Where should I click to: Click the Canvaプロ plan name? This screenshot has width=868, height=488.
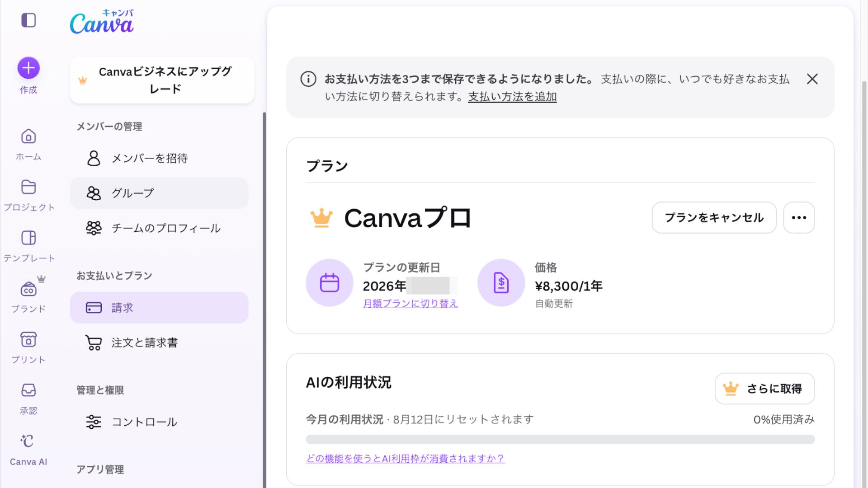[x=408, y=218]
